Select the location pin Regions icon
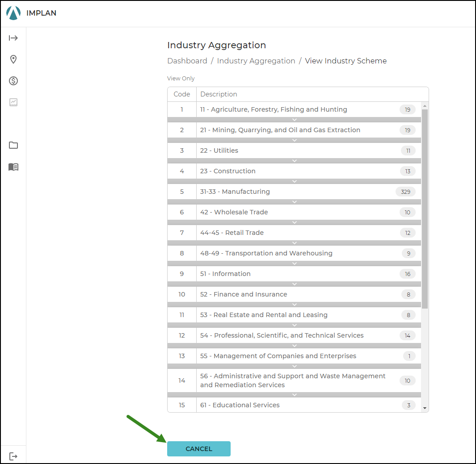The height and width of the screenshot is (464, 476). coord(13,59)
